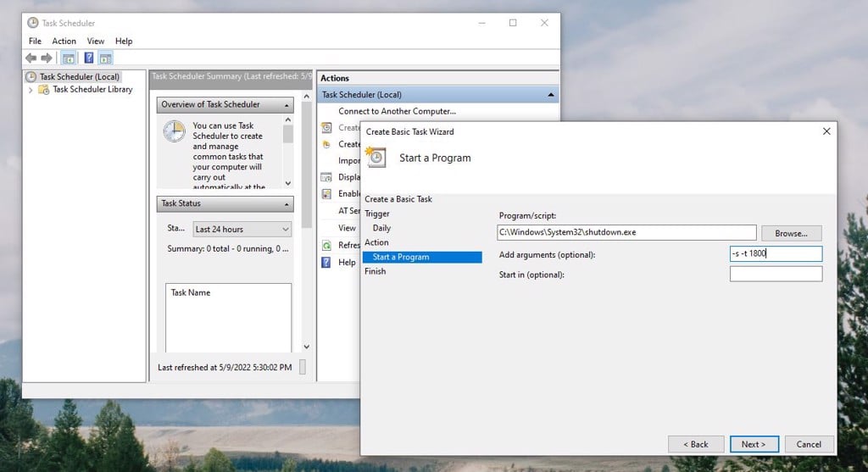
Task: Click the Task Scheduler clock title bar icon
Action: tap(33, 23)
